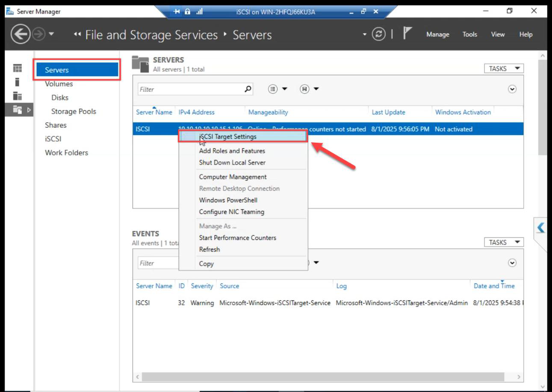
Task: Select the ISCSI server row
Action: pyautogui.click(x=328, y=129)
